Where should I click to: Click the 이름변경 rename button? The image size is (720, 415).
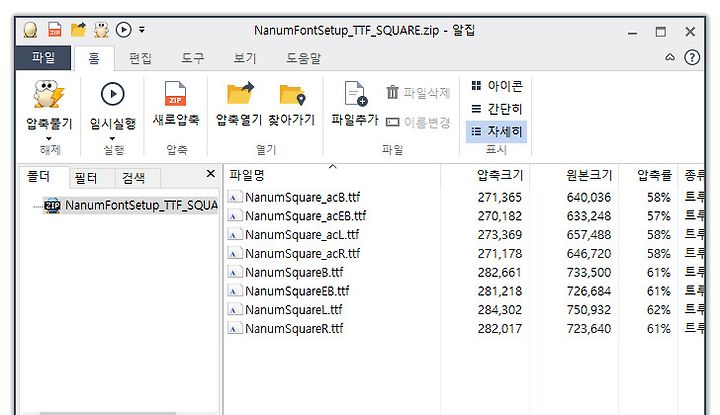coord(418,122)
